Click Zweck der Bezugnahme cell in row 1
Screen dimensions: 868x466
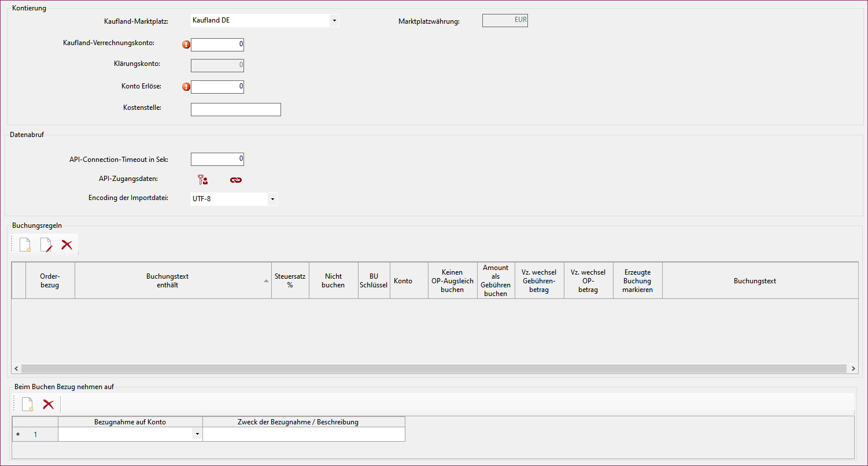304,434
